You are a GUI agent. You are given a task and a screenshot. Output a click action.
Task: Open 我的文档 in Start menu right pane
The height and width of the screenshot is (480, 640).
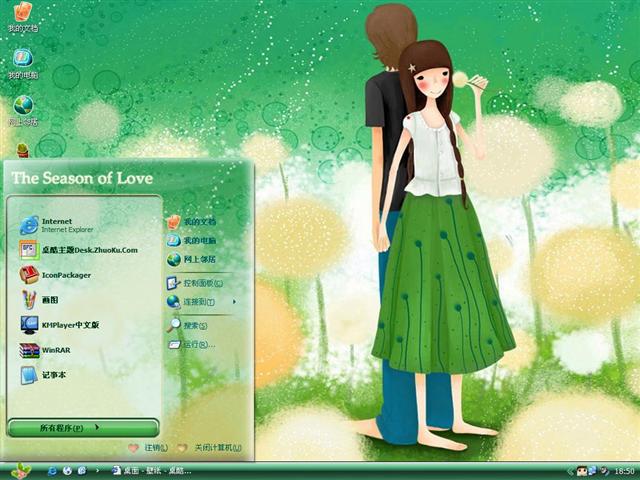(x=191, y=222)
